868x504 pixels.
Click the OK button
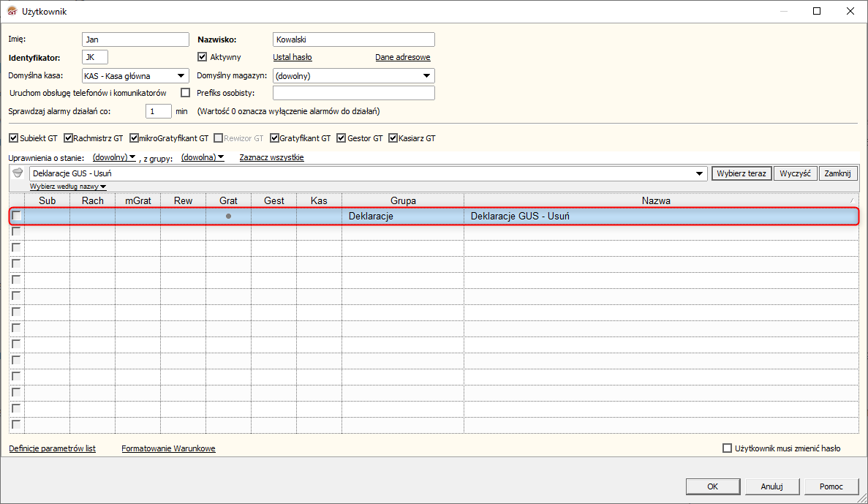713,486
